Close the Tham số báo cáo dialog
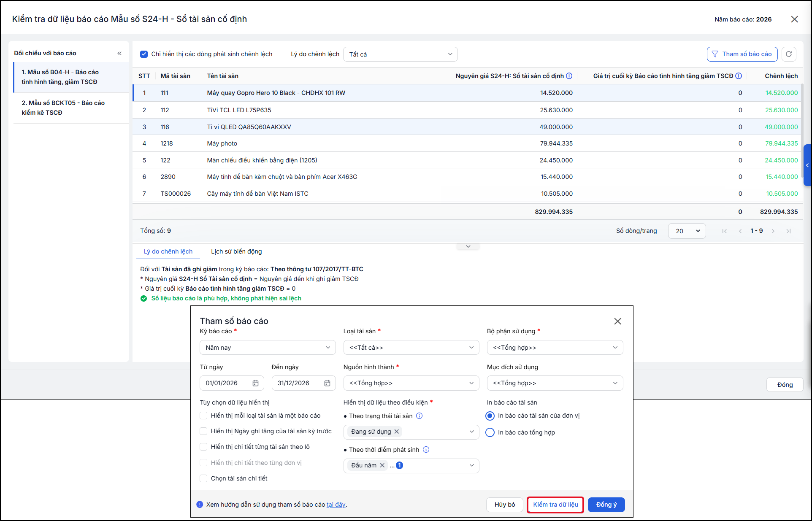This screenshot has height=521, width=812. [617, 321]
